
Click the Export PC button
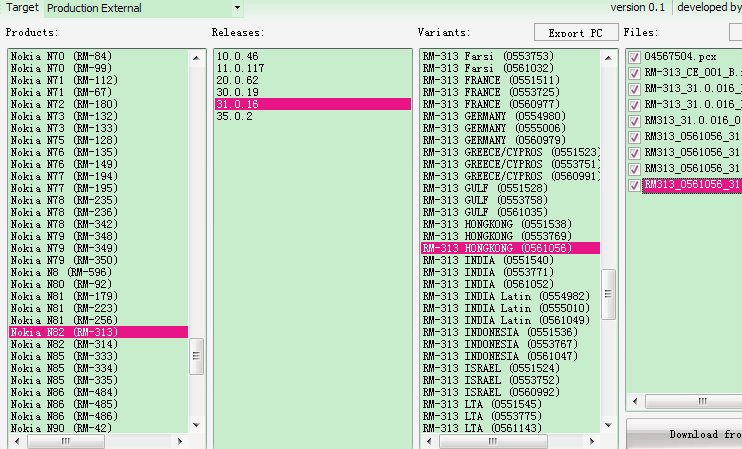(x=575, y=33)
